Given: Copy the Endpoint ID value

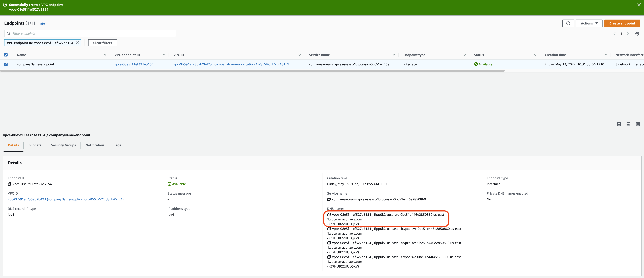Looking at the screenshot, I should pyautogui.click(x=10, y=184).
